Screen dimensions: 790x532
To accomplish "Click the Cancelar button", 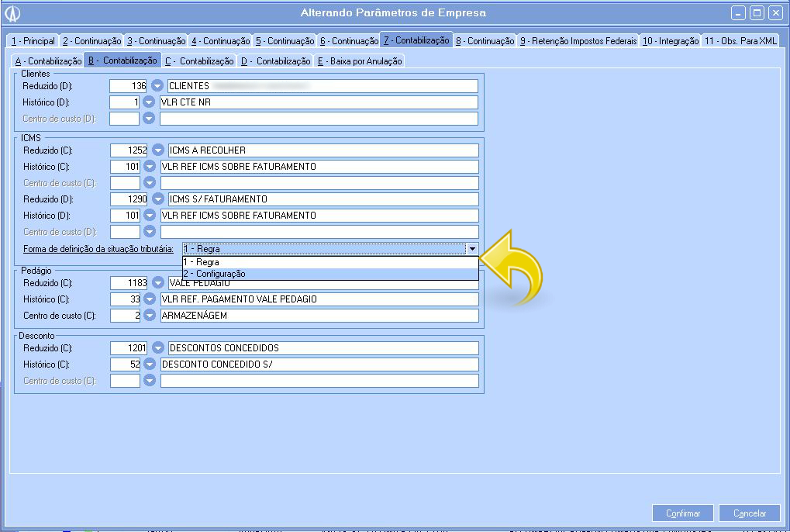I will 749,513.
